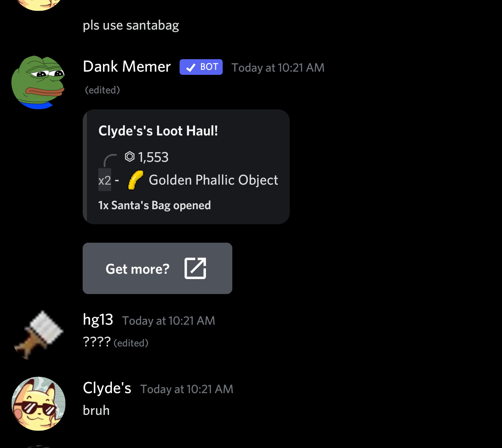Click the golden banana item emoji

tap(135, 180)
